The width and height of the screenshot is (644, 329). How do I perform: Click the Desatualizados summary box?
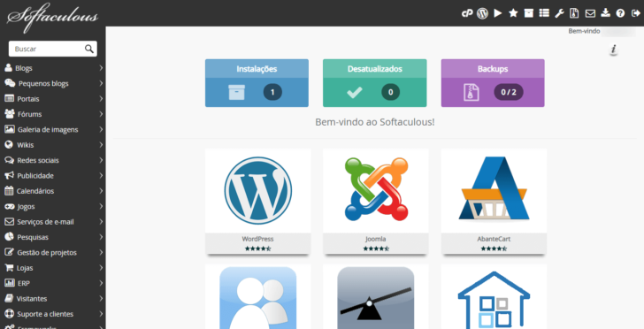(x=374, y=83)
